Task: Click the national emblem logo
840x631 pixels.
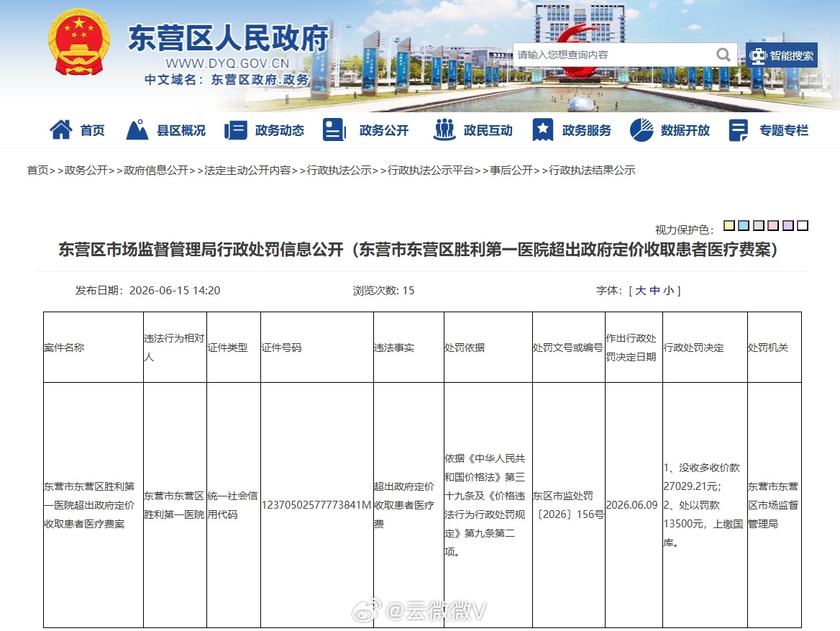Action: [x=79, y=42]
